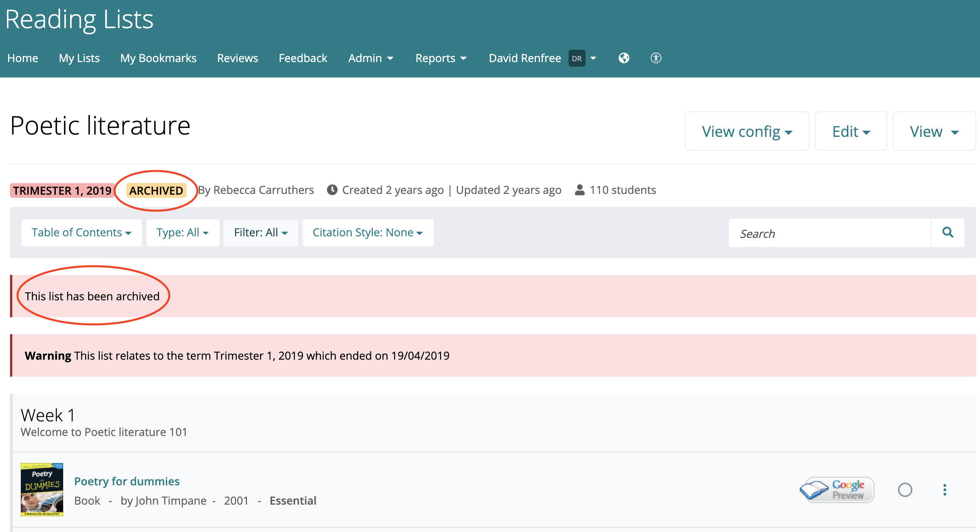Open the Edit dropdown button

851,131
